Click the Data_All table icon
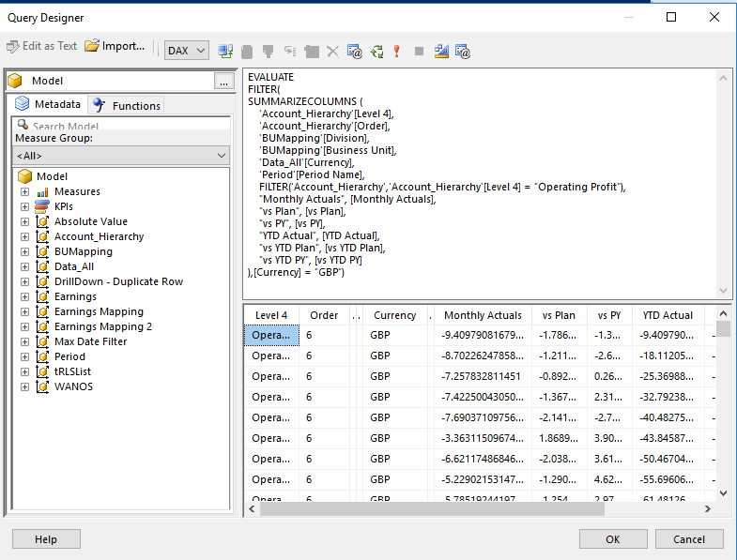Image resolution: width=737 pixels, height=560 pixels. [42, 266]
